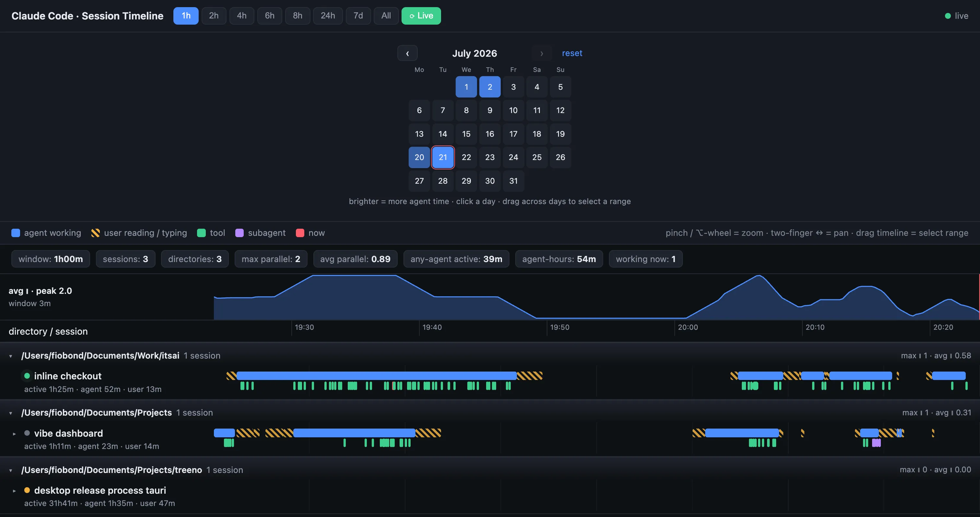This screenshot has height=517, width=980.
Task: Open the vibe dashboard session
Action: point(68,433)
